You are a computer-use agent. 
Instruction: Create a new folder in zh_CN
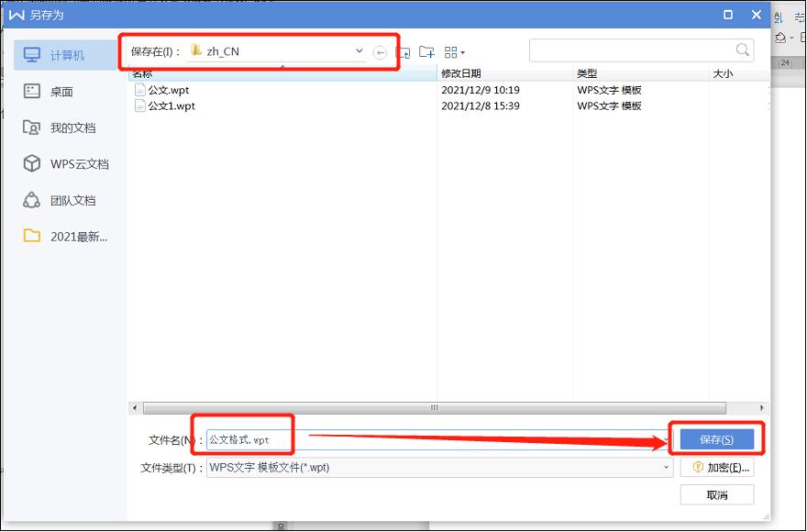pos(426,51)
